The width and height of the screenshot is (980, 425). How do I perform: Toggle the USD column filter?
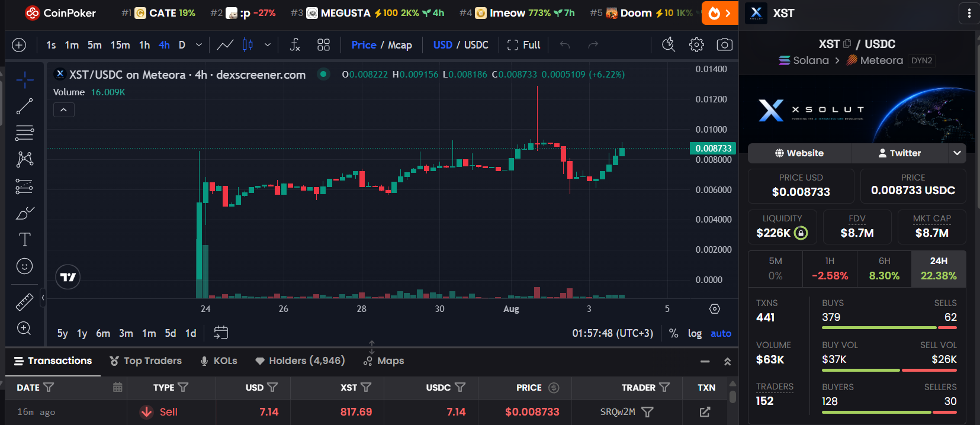tap(272, 387)
